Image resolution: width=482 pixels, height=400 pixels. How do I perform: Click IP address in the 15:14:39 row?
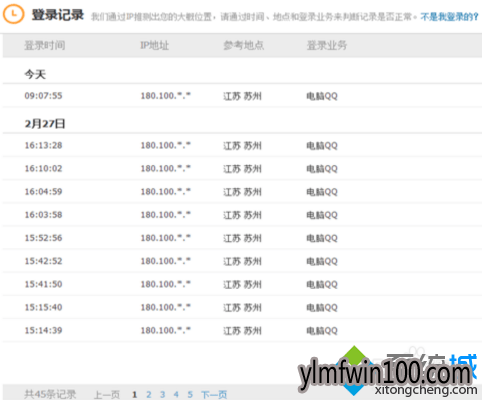pyautogui.click(x=166, y=331)
